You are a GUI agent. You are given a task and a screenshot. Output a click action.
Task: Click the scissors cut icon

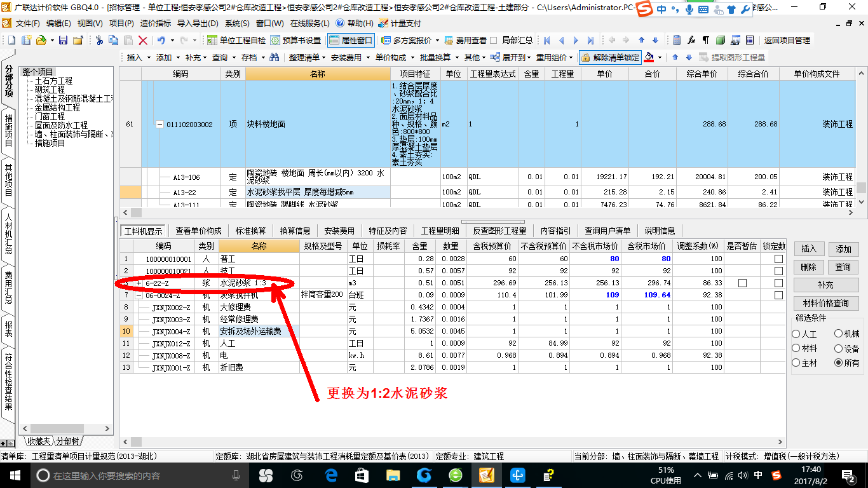pos(99,40)
